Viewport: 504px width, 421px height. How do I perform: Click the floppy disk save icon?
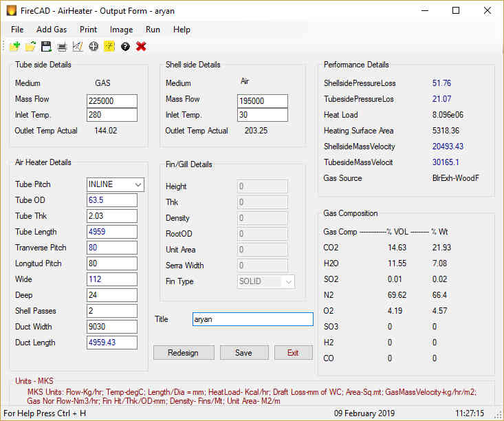pyautogui.click(x=46, y=47)
